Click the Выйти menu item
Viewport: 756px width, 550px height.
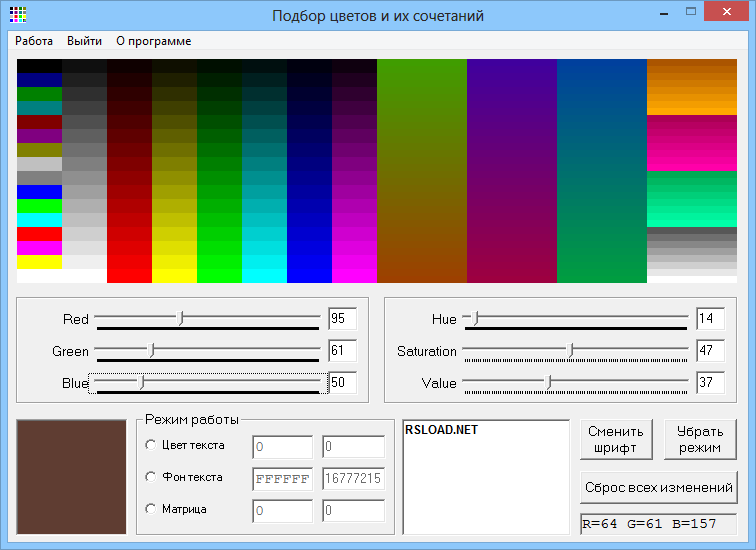(x=84, y=41)
